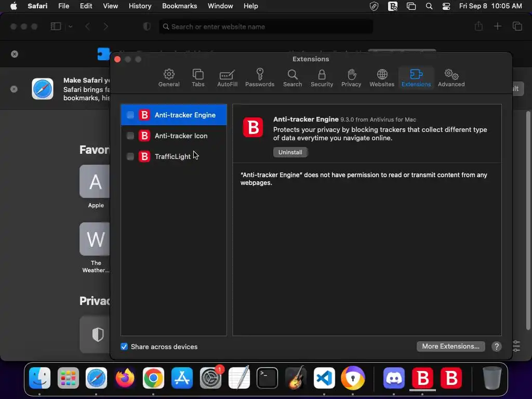Select TrafficLight in the extensions list

click(174, 156)
